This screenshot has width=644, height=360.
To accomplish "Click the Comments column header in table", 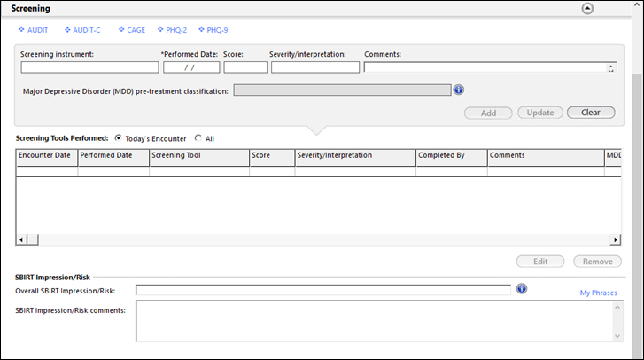I will pyautogui.click(x=546, y=158).
